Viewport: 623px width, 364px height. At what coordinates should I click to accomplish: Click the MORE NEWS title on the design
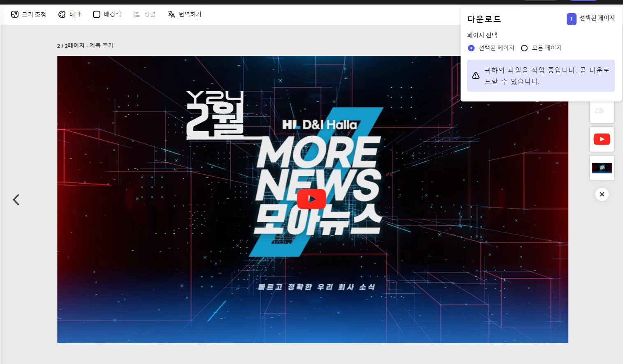tap(318, 168)
